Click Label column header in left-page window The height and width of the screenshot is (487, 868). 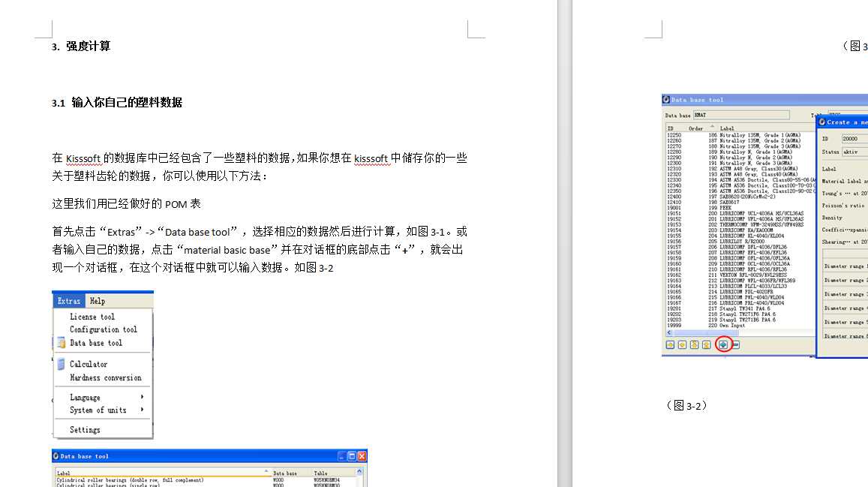64,473
